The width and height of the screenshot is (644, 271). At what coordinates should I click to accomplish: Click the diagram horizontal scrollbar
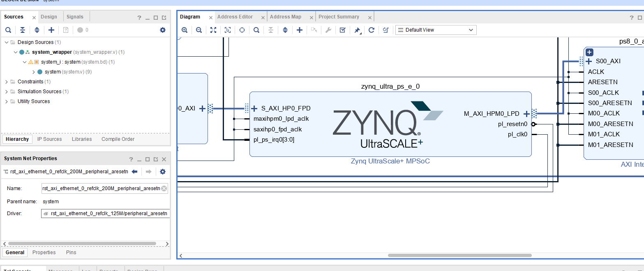coord(459,255)
